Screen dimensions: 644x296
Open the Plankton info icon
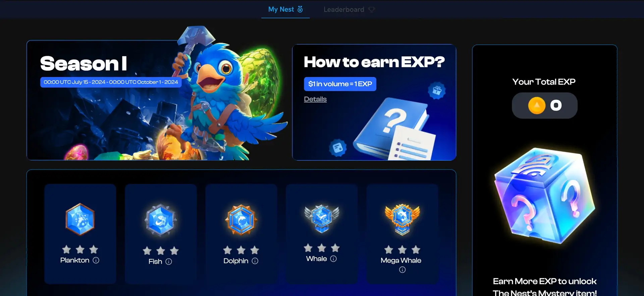point(96,260)
